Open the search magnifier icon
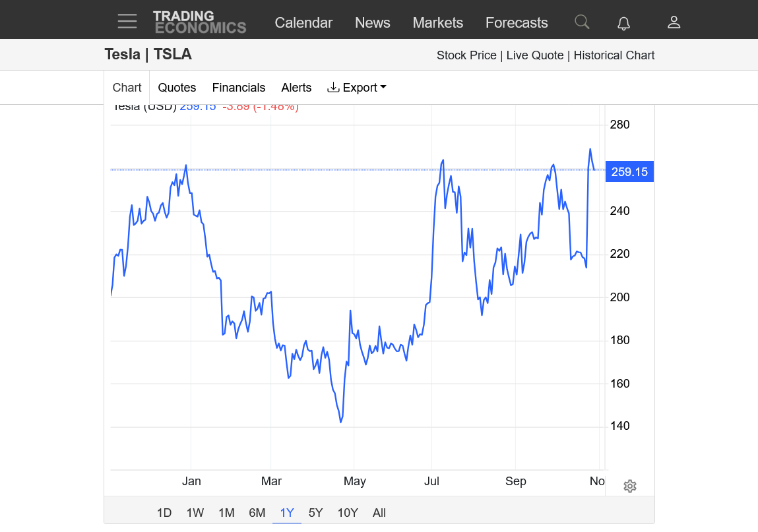The width and height of the screenshot is (758, 532). [582, 22]
